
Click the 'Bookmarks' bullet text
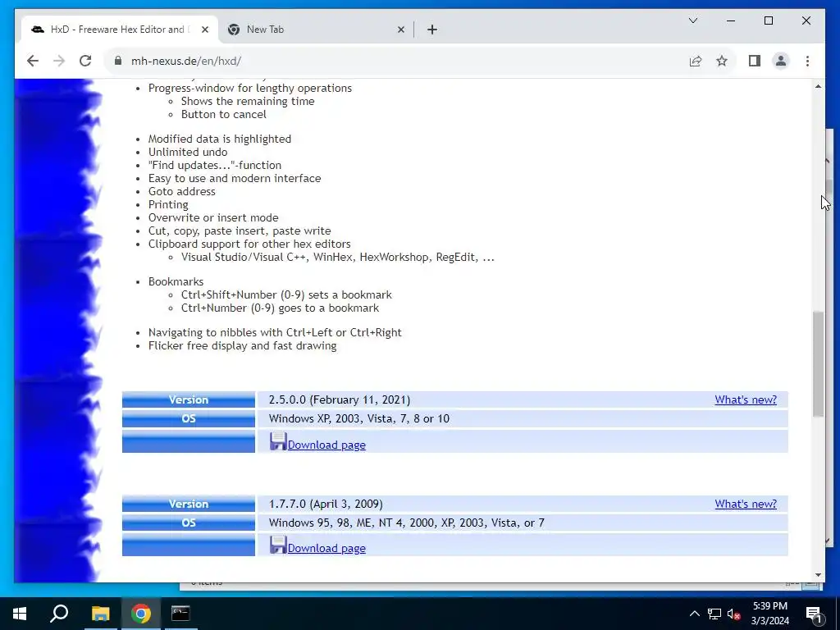(176, 281)
